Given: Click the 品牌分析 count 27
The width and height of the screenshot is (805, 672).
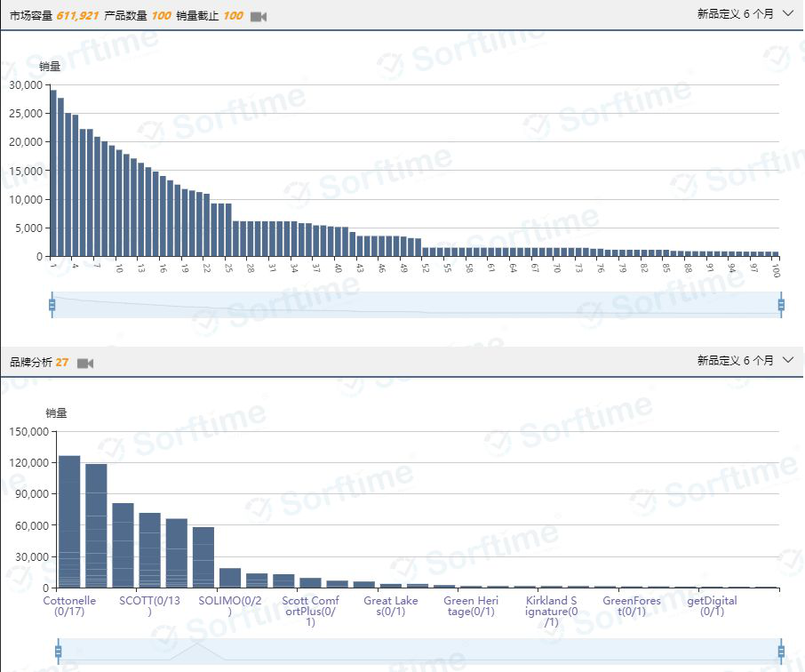Looking at the screenshot, I should tap(62, 362).
